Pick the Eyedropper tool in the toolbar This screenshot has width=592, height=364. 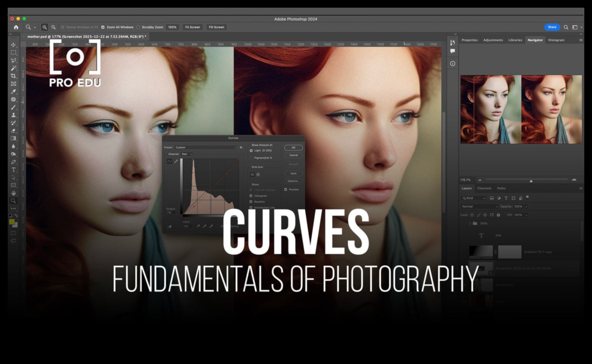point(13,92)
